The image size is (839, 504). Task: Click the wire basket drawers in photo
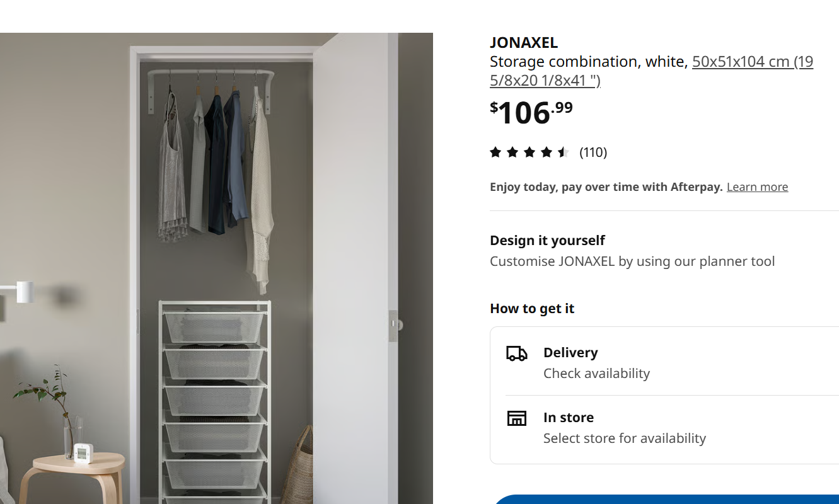click(x=214, y=402)
